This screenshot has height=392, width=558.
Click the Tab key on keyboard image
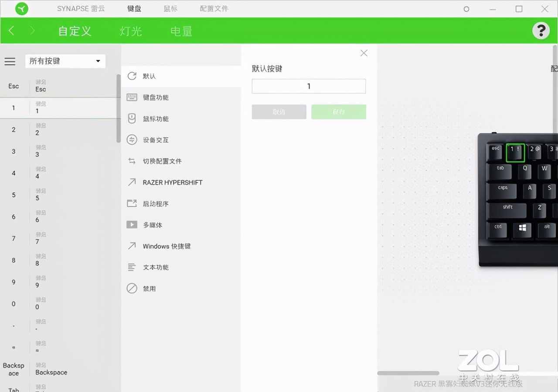[500, 171]
